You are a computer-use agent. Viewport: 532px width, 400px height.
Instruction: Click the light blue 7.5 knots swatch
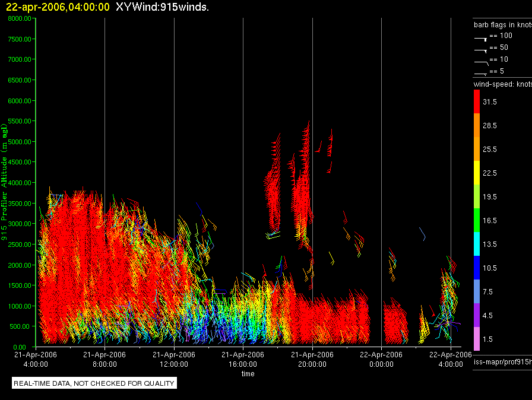[x=477, y=291]
